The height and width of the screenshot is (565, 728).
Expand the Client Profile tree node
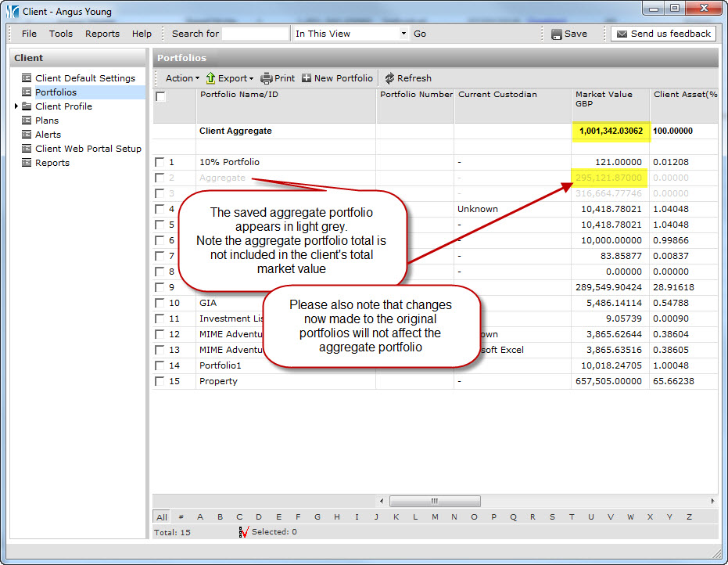pyautogui.click(x=16, y=106)
